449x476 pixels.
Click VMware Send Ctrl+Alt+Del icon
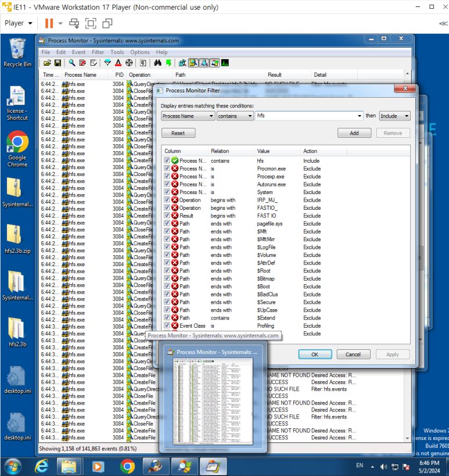(74, 23)
